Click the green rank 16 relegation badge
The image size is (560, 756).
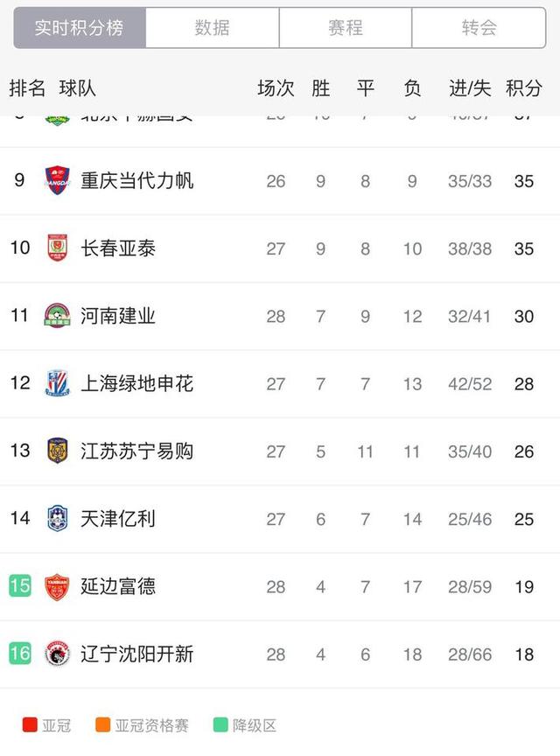tap(20, 654)
